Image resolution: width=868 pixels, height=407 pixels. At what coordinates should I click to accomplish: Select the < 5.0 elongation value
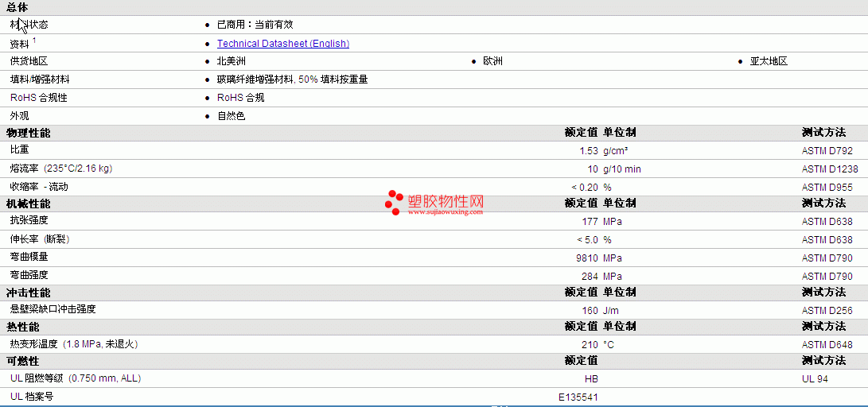[x=587, y=240]
